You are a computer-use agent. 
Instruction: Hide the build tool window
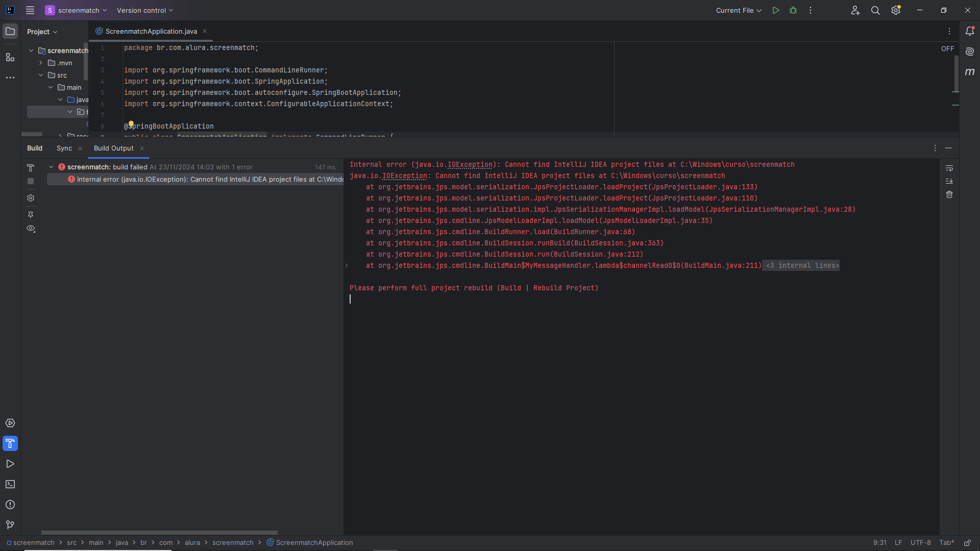click(948, 148)
